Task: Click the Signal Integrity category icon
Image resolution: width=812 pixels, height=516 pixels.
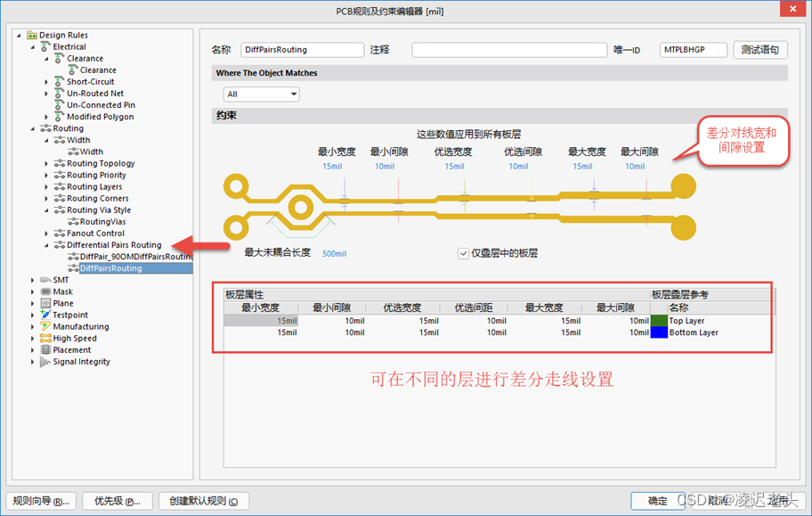Action: pos(45,362)
